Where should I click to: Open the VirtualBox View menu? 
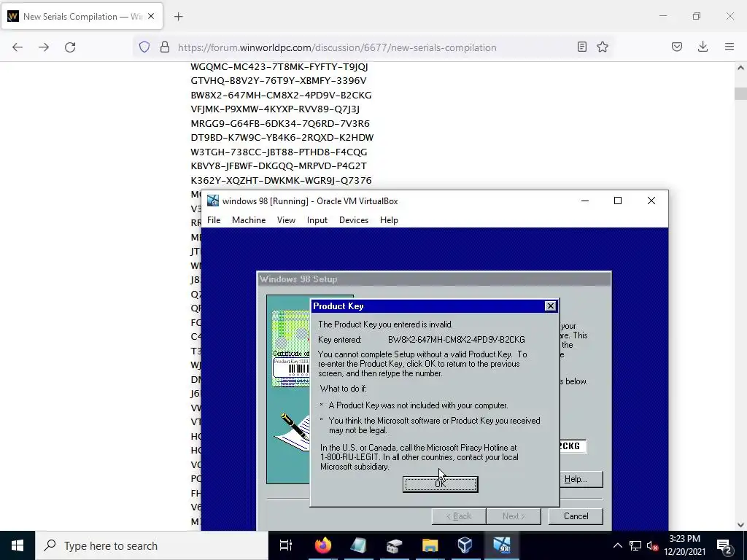pos(286,220)
